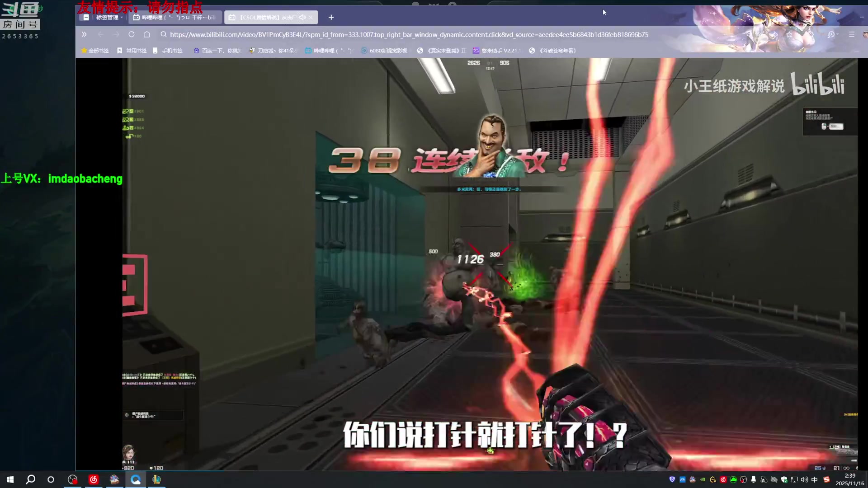This screenshot has width=868, height=488.
Task: Open the system volume speaker control
Action: 804,479
